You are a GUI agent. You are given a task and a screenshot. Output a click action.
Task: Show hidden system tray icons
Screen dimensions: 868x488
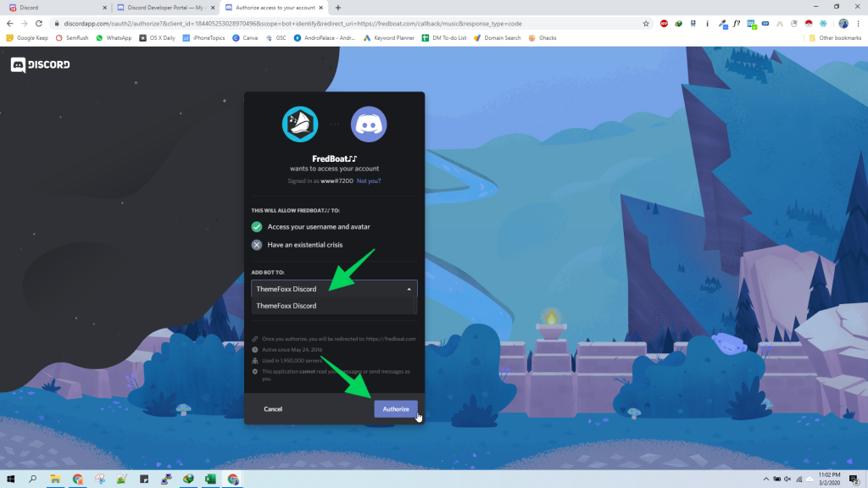point(766,480)
